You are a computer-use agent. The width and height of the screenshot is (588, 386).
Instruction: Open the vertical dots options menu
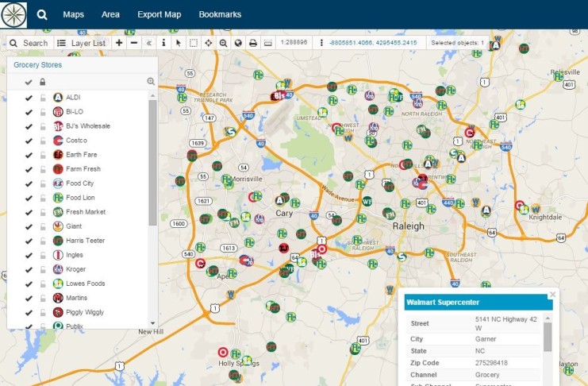coord(321,43)
